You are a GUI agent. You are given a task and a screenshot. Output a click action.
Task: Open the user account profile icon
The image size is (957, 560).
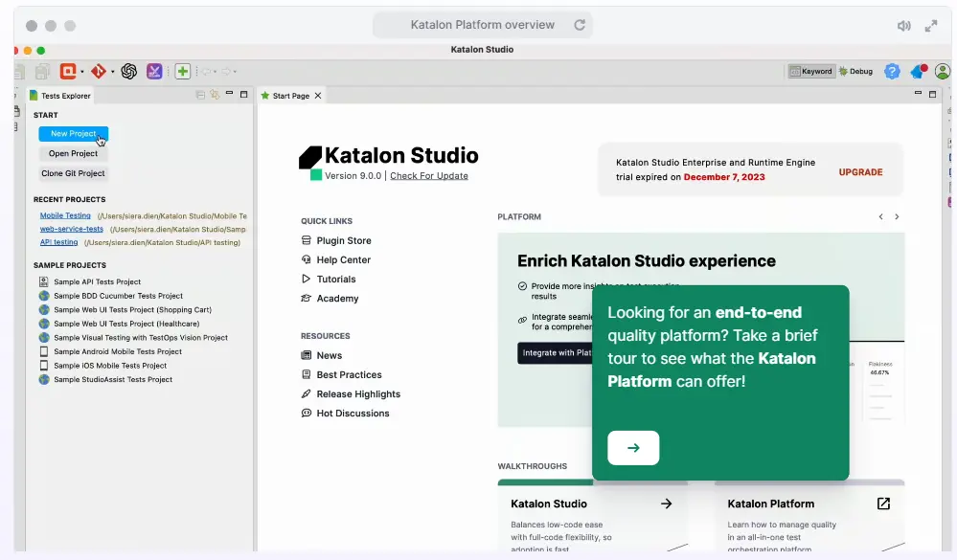tap(943, 72)
